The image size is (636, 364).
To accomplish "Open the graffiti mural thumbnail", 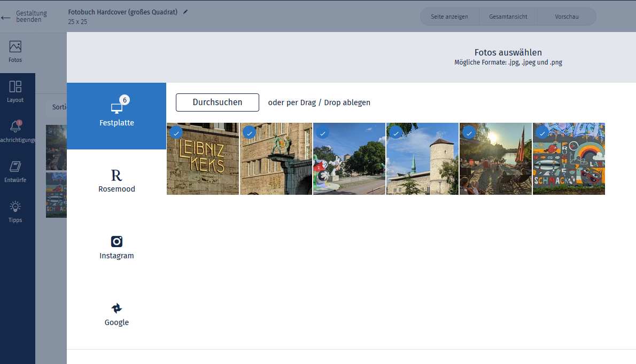I will click(x=569, y=159).
